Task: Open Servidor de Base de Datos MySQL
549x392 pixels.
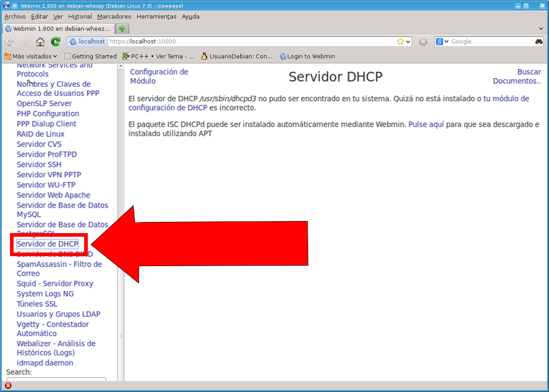Action: click(x=62, y=210)
